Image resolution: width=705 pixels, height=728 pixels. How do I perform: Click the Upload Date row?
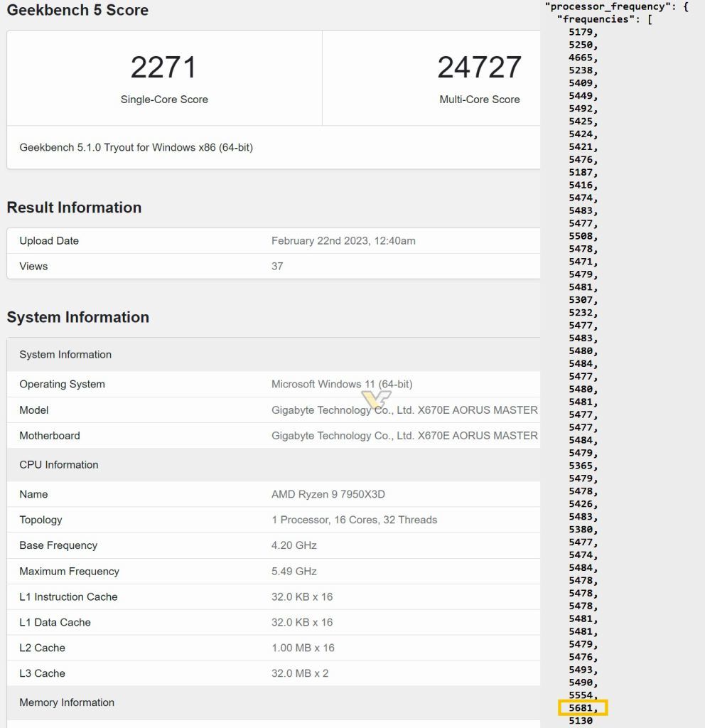48,240
